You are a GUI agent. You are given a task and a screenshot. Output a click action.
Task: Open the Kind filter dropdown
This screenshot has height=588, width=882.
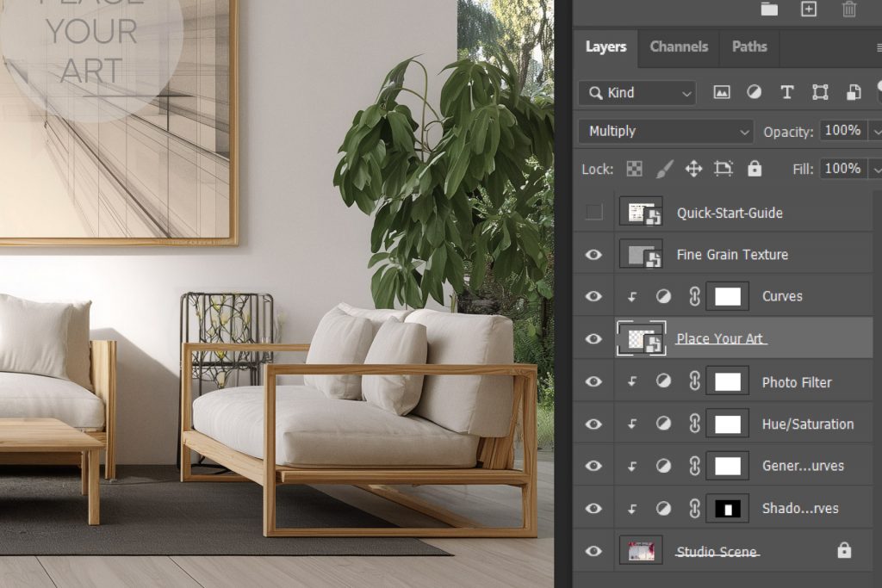click(637, 93)
